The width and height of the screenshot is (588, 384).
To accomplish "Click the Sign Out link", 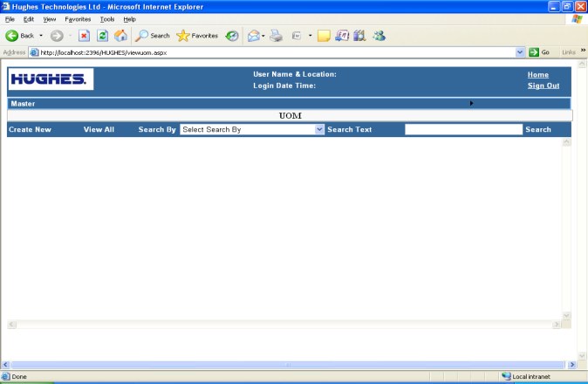I will coord(543,86).
